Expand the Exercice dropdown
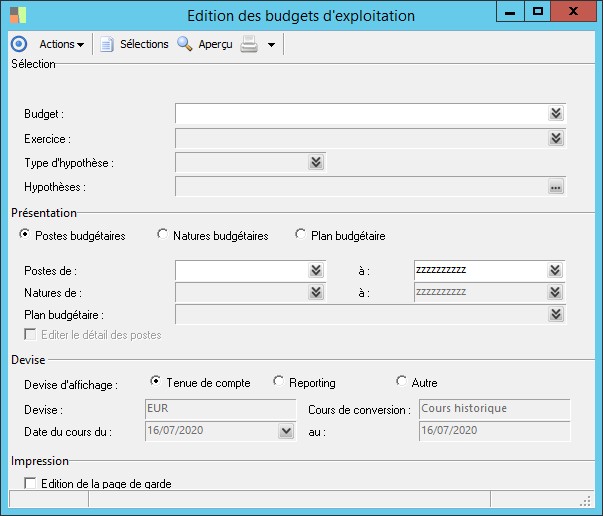 (556, 138)
